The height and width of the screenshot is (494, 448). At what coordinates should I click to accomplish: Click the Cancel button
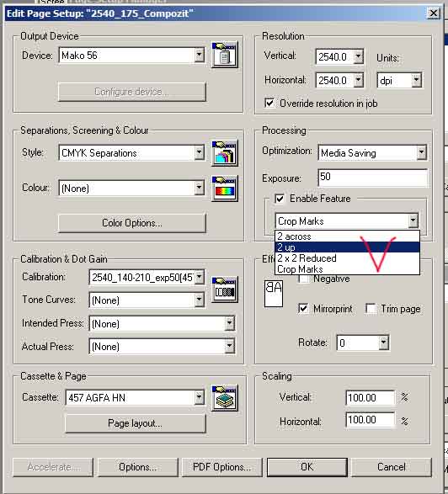tap(392, 467)
